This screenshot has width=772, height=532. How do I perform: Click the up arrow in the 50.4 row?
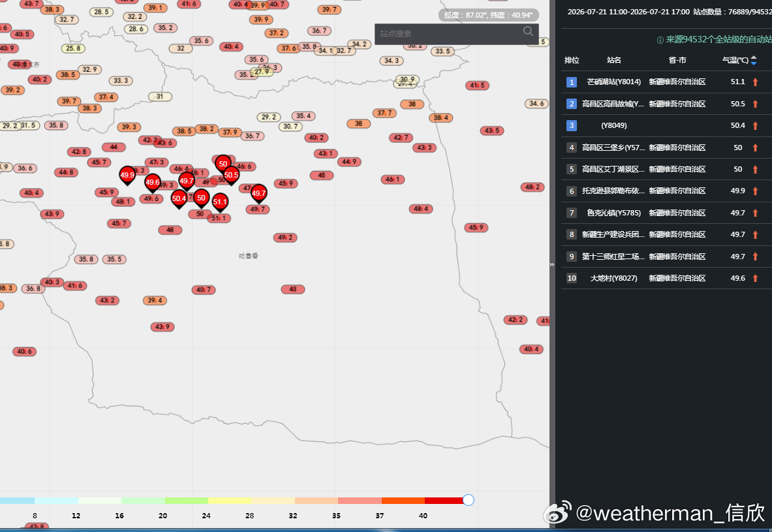(755, 125)
